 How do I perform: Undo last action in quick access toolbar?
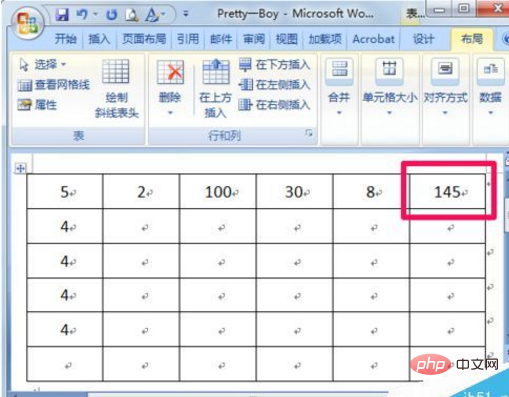tap(82, 15)
